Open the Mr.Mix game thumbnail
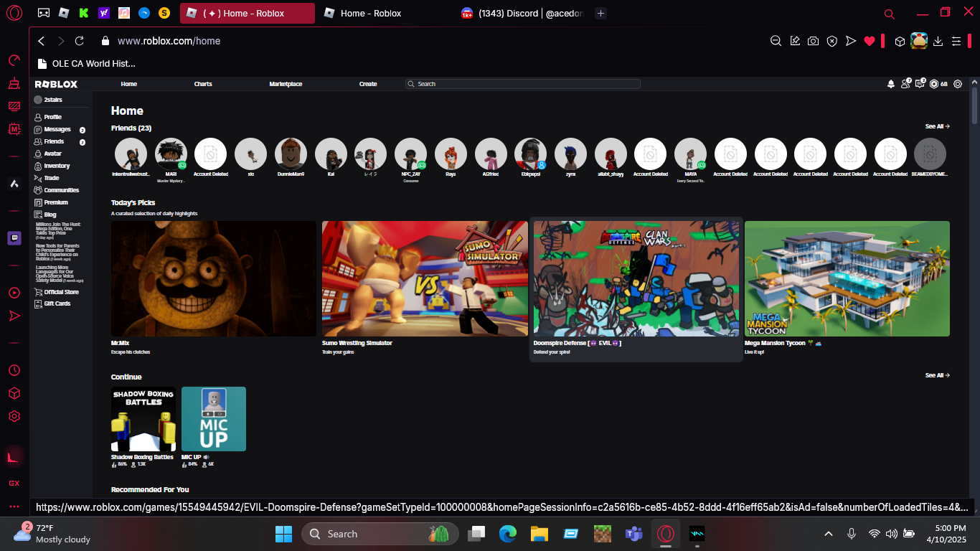This screenshot has width=980, height=551. tap(214, 278)
